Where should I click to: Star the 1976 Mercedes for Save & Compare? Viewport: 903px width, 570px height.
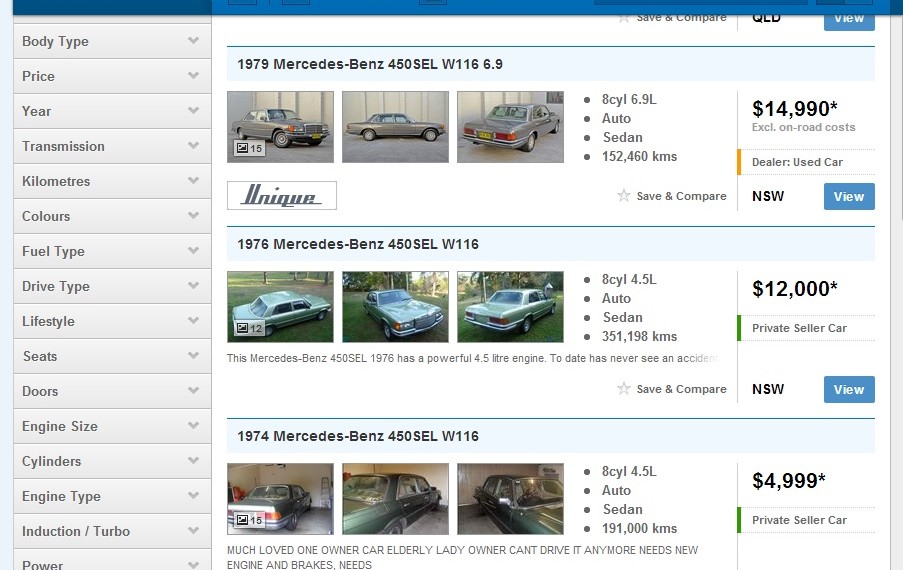[624, 389]
